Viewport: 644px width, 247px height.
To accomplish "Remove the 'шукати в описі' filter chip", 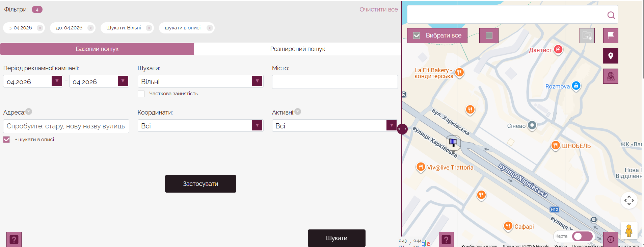I will point(210,28).
